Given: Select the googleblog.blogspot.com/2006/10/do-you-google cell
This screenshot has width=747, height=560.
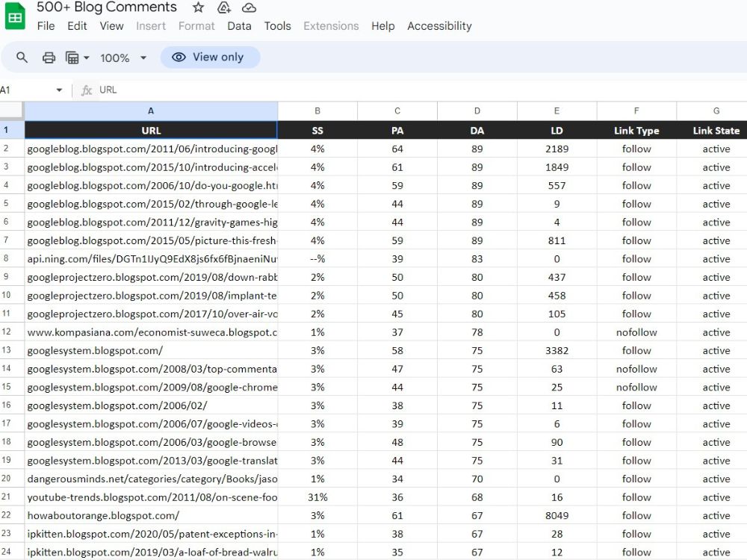Looking at the screenshot, I should tap(151, 185).
